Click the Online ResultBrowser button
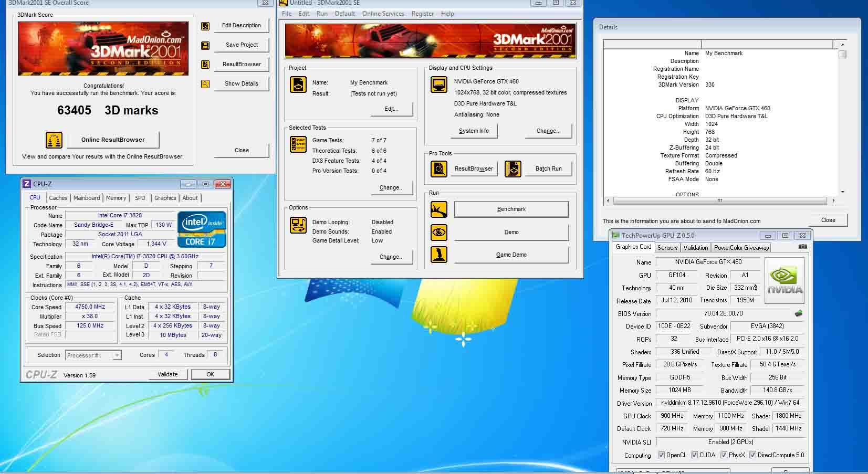The width and height of the screenshot is (868, 474). pyautogui.click(x=113, y=140)
